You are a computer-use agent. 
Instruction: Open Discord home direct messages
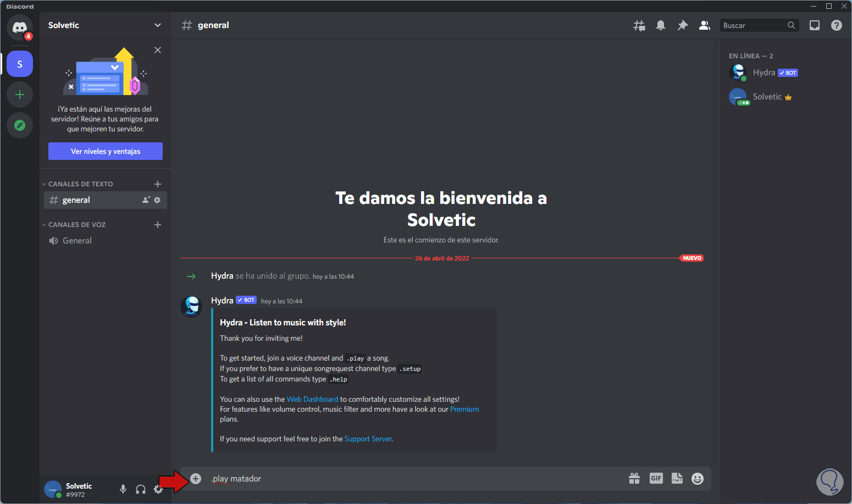[20, 27]
